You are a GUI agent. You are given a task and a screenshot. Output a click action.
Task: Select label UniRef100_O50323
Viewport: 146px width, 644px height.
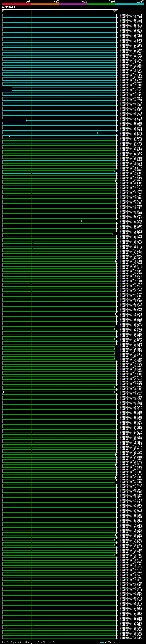pos(131,156)
